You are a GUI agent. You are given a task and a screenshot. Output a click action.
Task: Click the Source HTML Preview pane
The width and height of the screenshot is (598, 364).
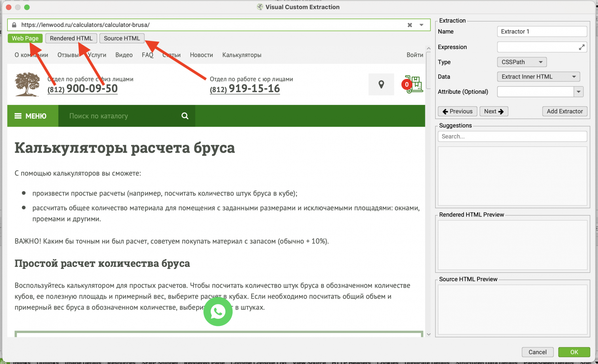coord(512,310)
